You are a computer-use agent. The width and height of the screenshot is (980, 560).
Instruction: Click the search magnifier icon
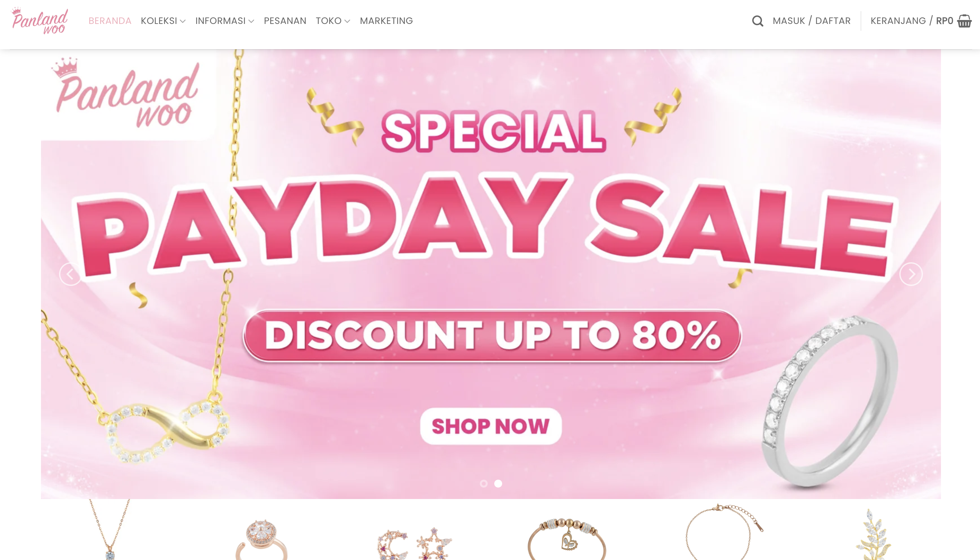coord(757,21)
